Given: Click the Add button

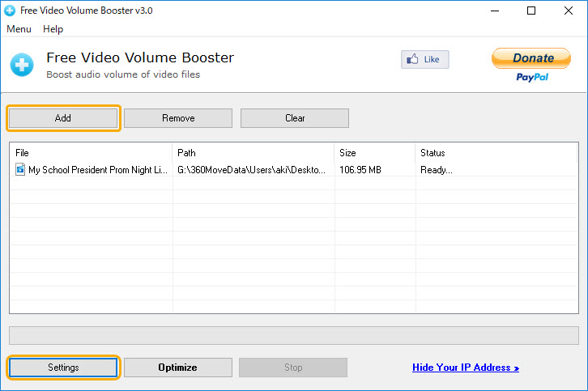Looking at the screenshot, I should (x=63, y=118).
